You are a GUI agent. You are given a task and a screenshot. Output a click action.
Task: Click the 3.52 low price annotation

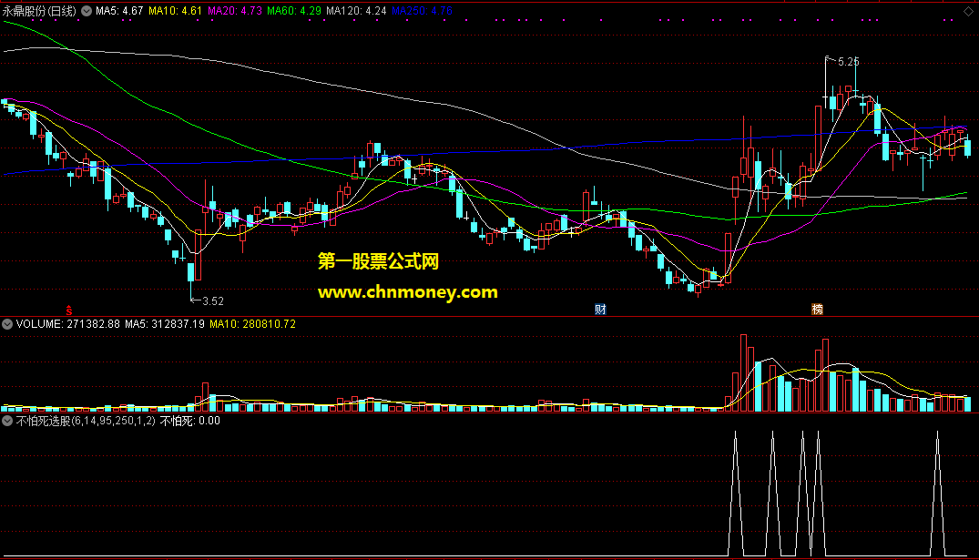pos(213,300)
